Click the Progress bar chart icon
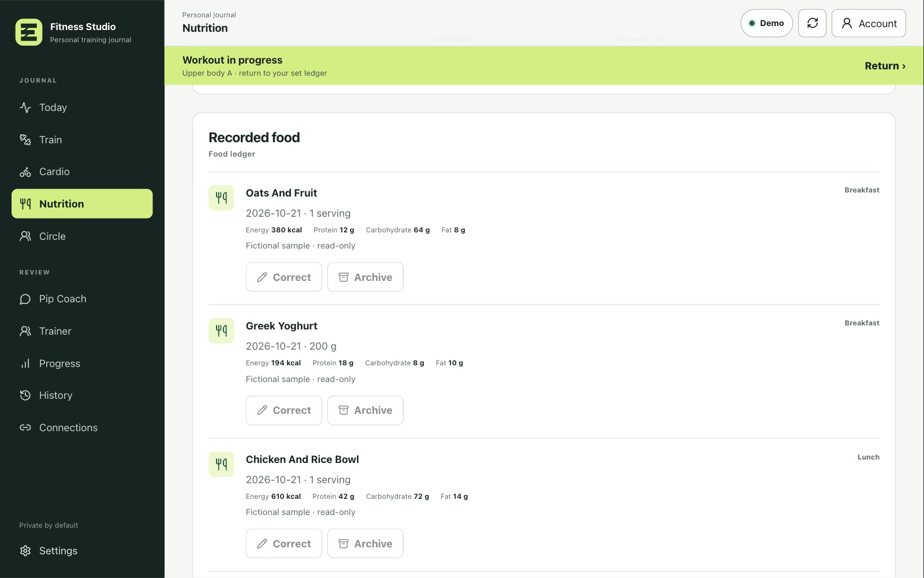Image resolution: width=924 pixels, height=578 pixels. [x=25, y=364]
